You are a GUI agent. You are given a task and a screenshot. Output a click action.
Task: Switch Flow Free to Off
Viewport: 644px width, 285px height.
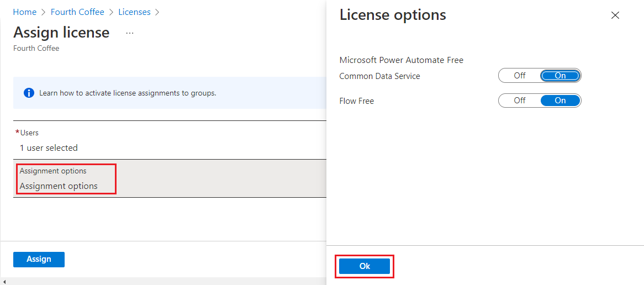click(x=520, y=101)
